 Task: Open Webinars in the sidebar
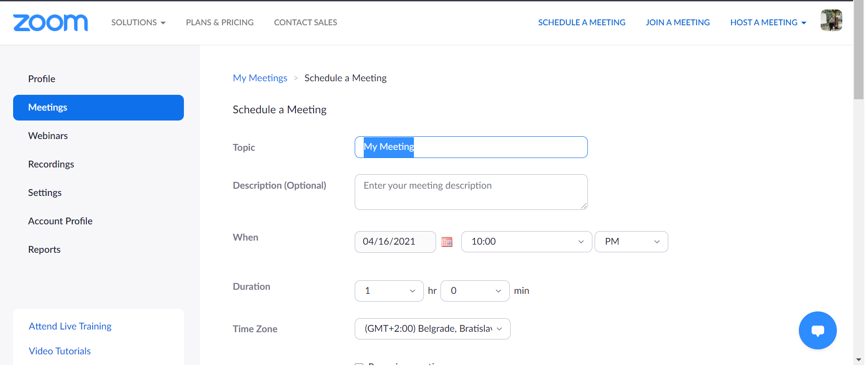[48, 136]
